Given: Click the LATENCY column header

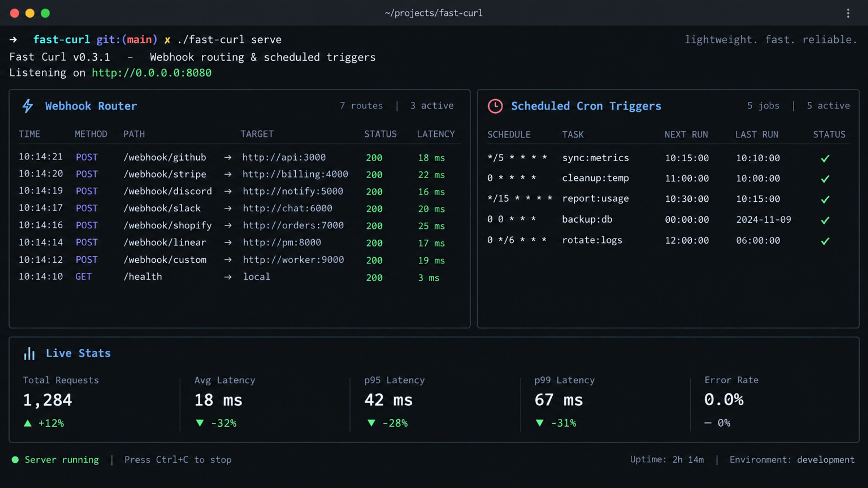Looking at the screenshot, I should [x=436, y=134].
